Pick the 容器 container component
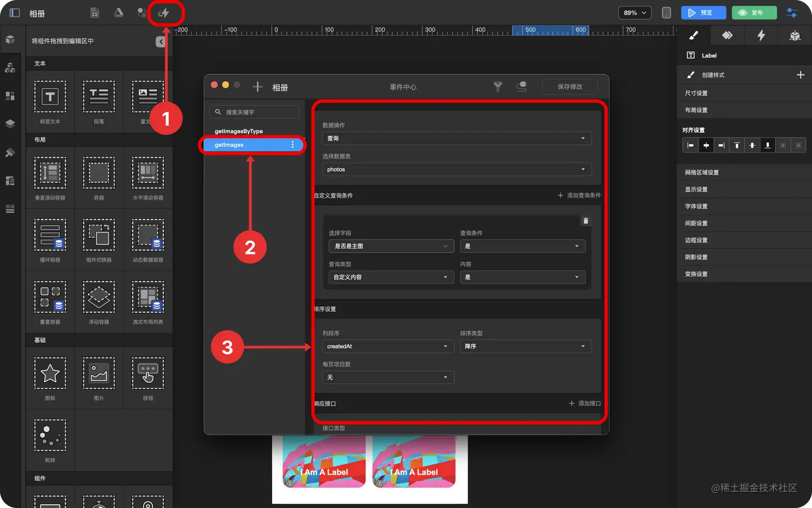Image resolution: width=812 pixels, height=508 pixels. [x=99, y=177]
